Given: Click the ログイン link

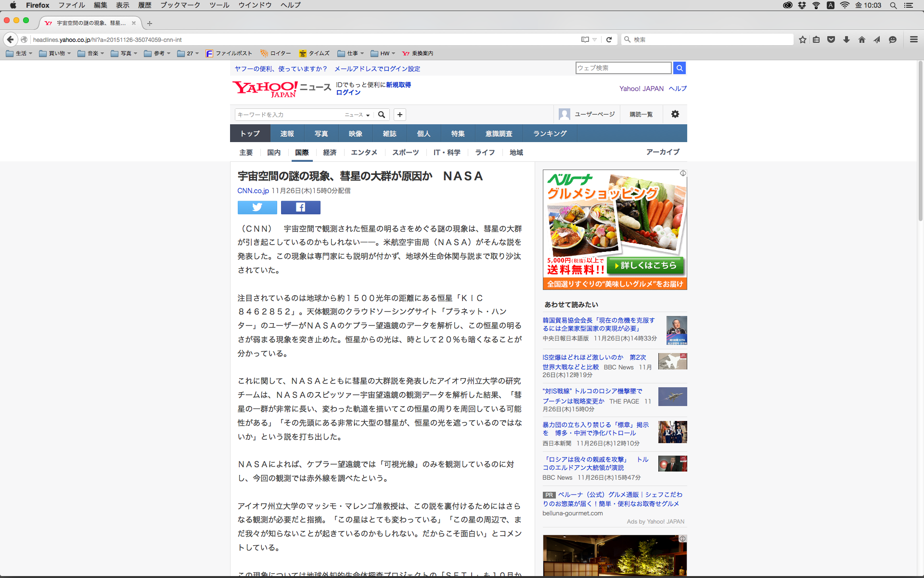Looking at the screenshot, I should pyautogui.click(x=348, y=92).
